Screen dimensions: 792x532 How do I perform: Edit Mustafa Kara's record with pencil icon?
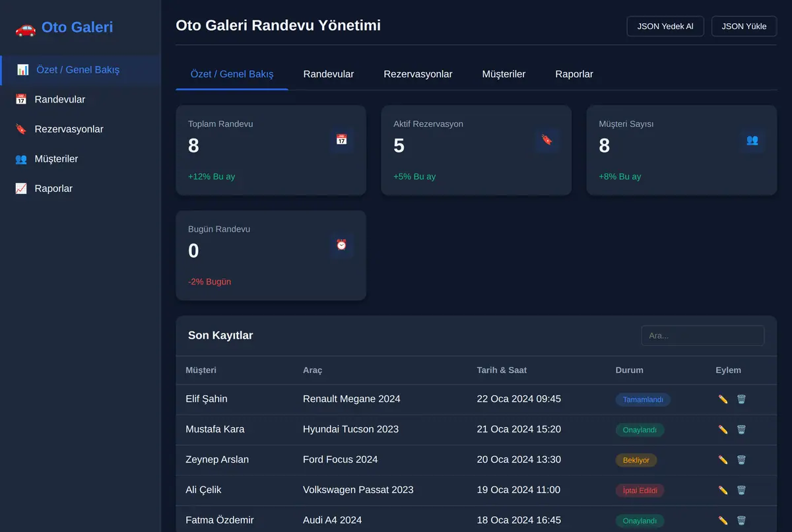point(723,430)
